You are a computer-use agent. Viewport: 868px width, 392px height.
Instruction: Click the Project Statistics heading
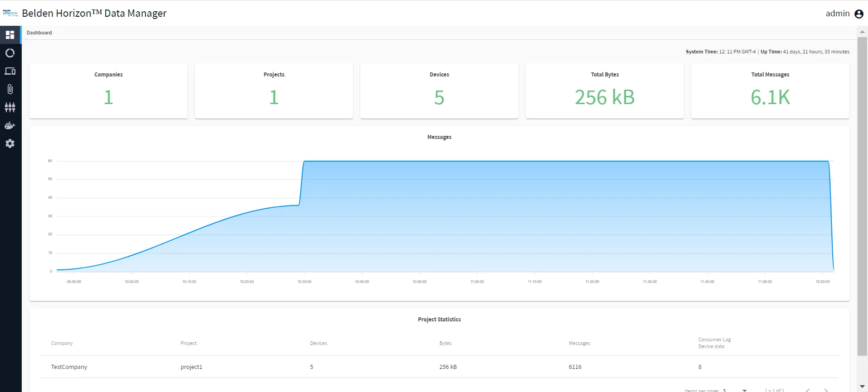click(439, 320)
